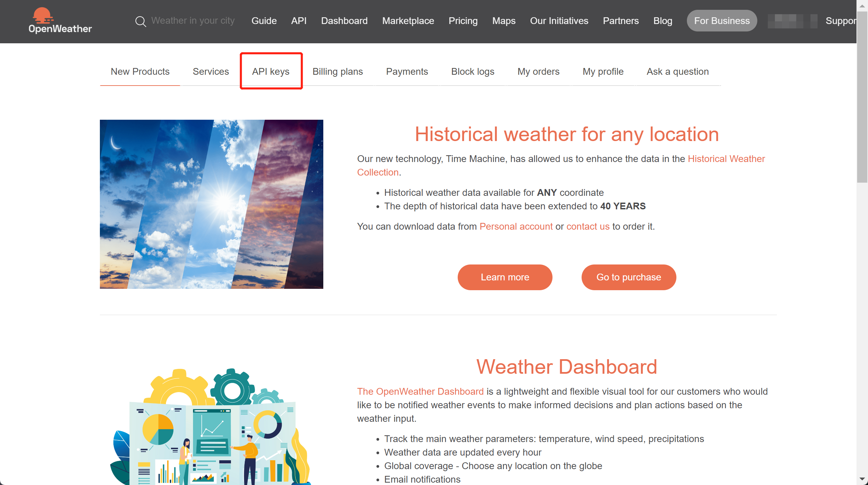Open the For Business button
Viewport: 868px width, 485px height.
tap(722, 21)
